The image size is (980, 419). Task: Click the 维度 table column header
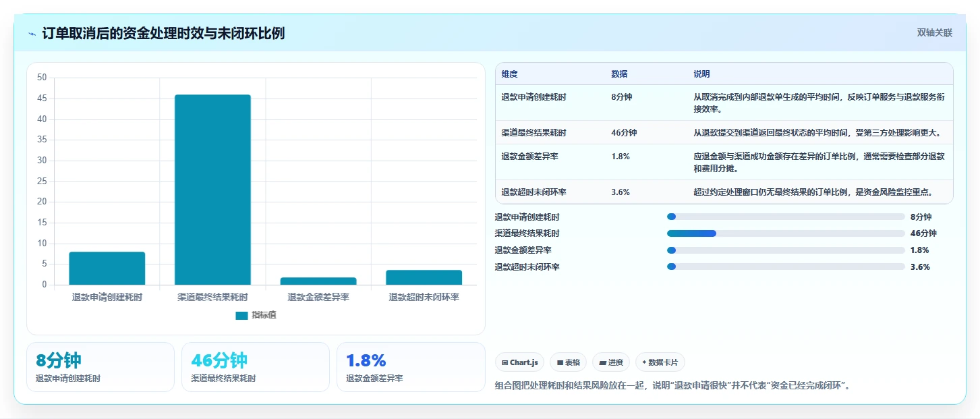[510, 74]
